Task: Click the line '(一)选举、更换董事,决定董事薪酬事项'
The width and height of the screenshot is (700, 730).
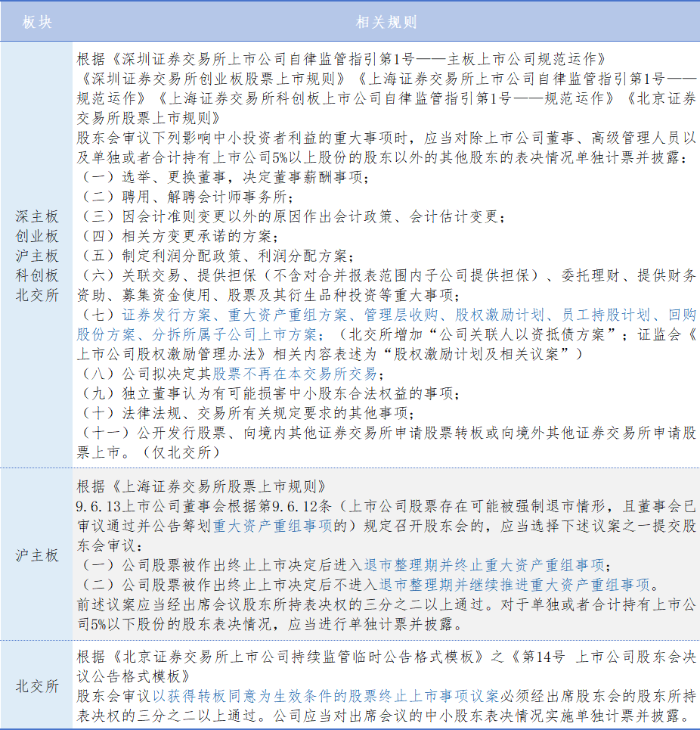Action: pos(225,177)
